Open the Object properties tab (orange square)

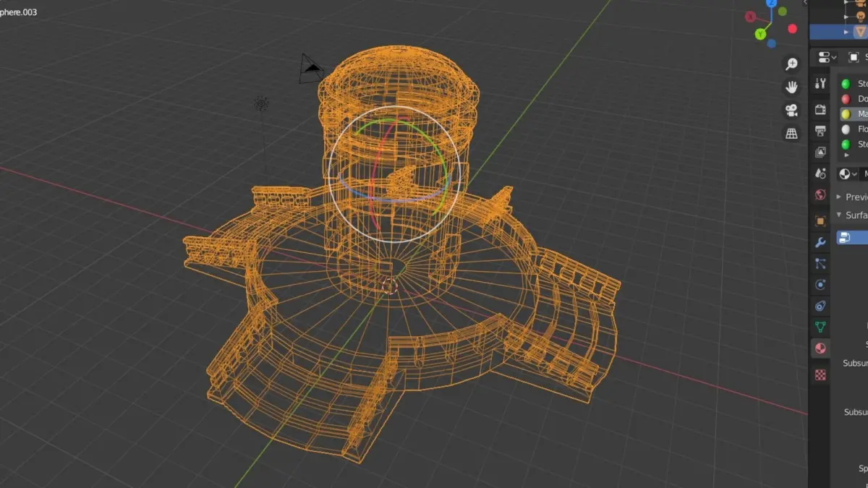(820, 221)
